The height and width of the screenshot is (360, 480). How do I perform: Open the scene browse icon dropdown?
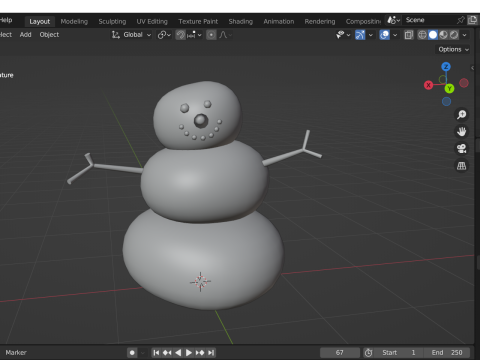point(393,20)
